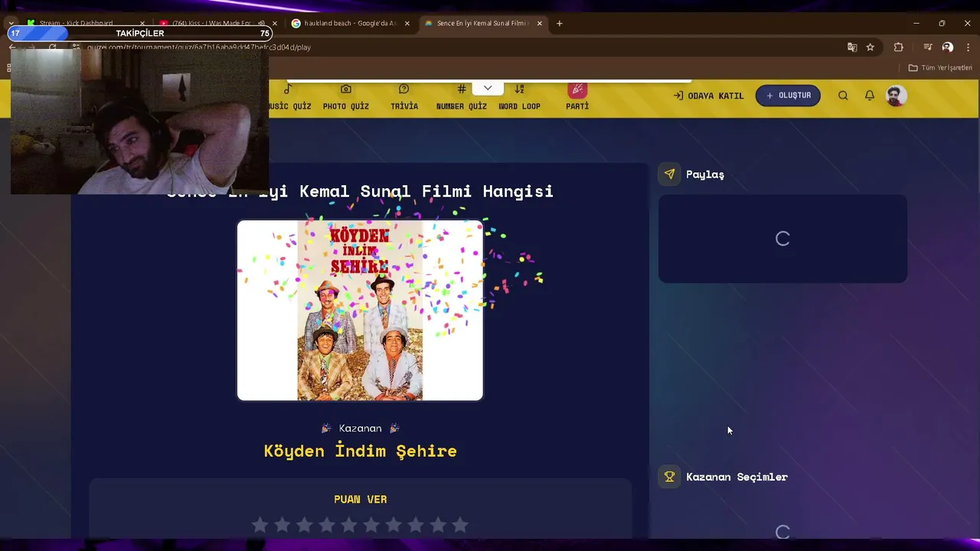Click the Parti menu label
The height and width of the screenshot is (551, 980).
[577, 106]
